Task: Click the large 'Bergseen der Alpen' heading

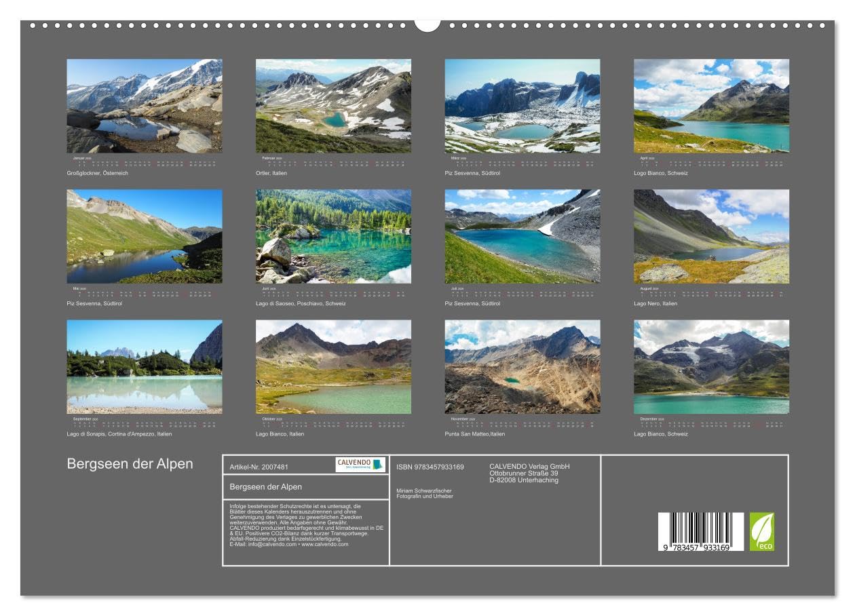Action: point(130,464)
